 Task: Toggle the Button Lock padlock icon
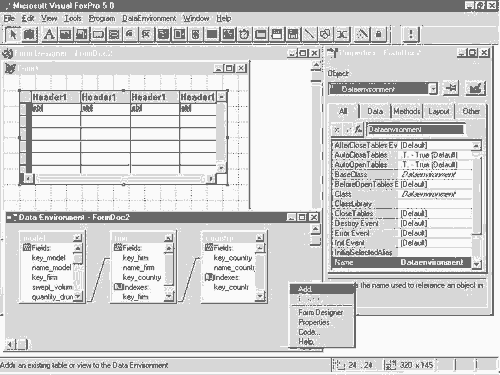click(379, 34)
